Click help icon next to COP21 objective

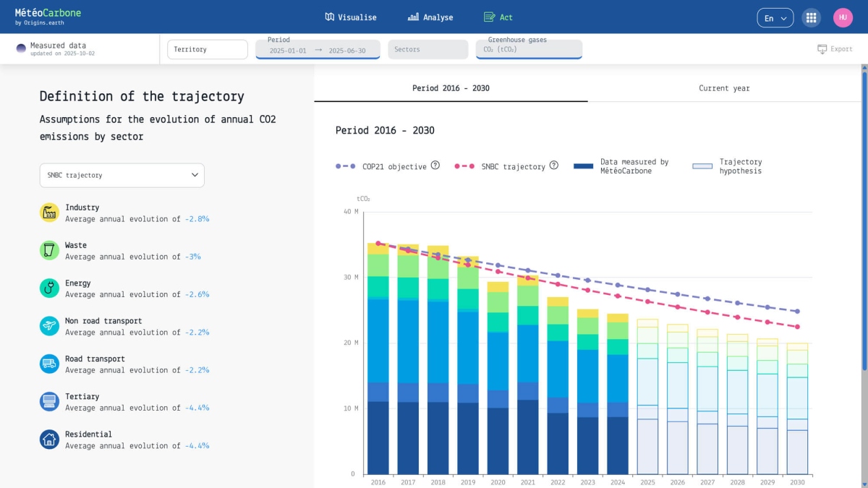pos(435,166)
